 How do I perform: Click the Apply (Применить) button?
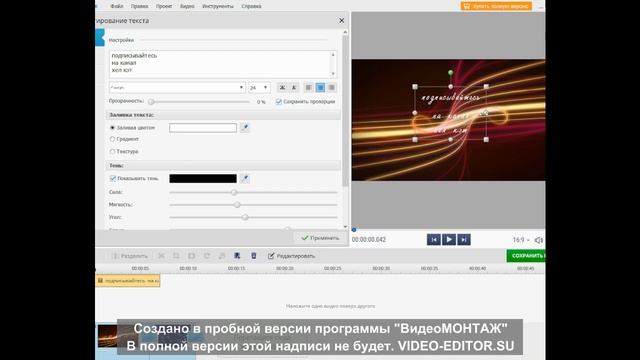click(320, 238)
